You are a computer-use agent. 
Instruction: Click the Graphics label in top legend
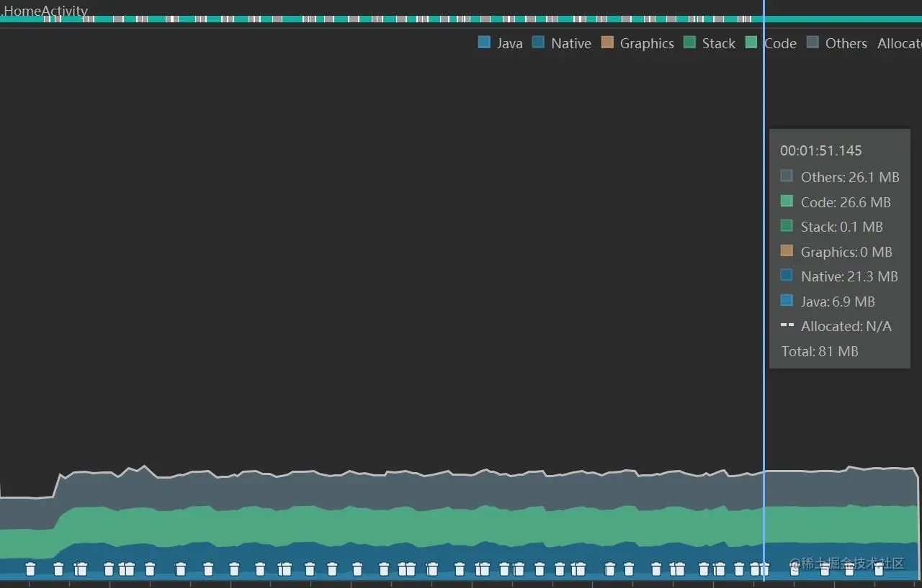647,43
